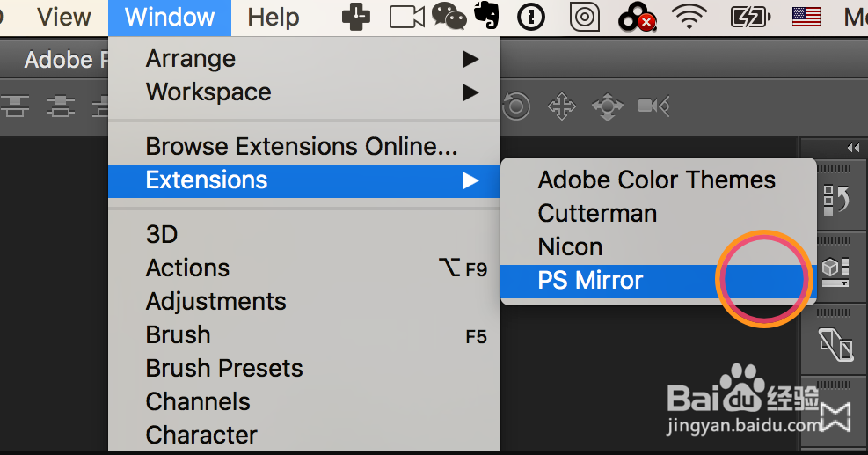Open the crossed rectangles panel icon in dock
This screenshot has height=455, width=868.
tap(835, 343)
